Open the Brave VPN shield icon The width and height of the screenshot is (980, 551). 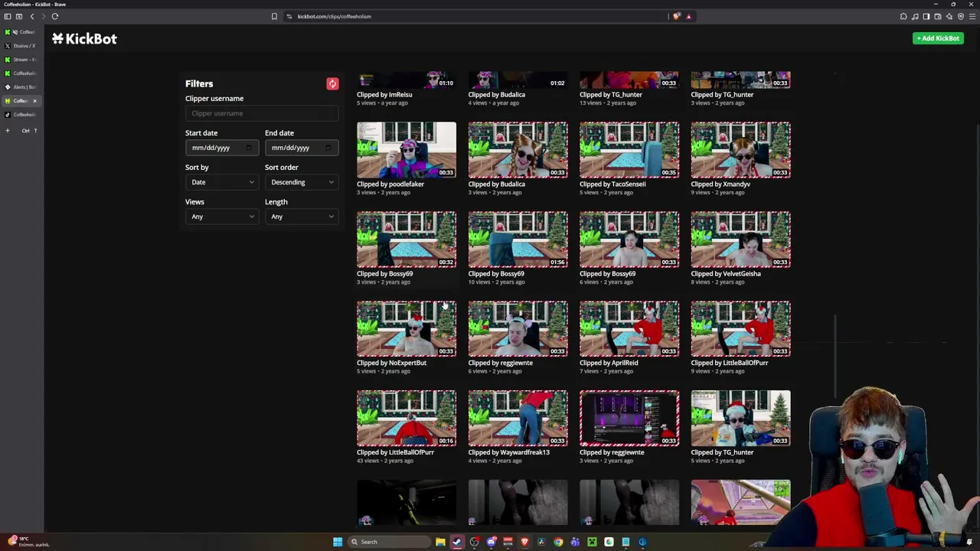(x=960, y=16)
